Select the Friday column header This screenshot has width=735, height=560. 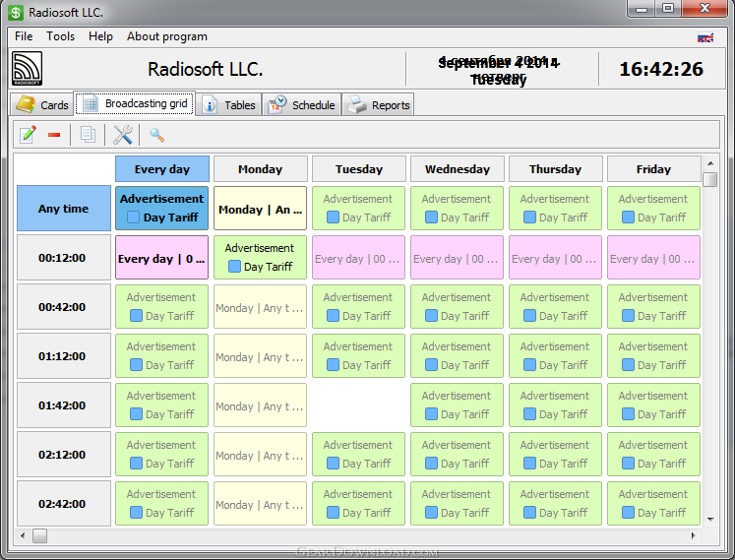coord(654,169)
